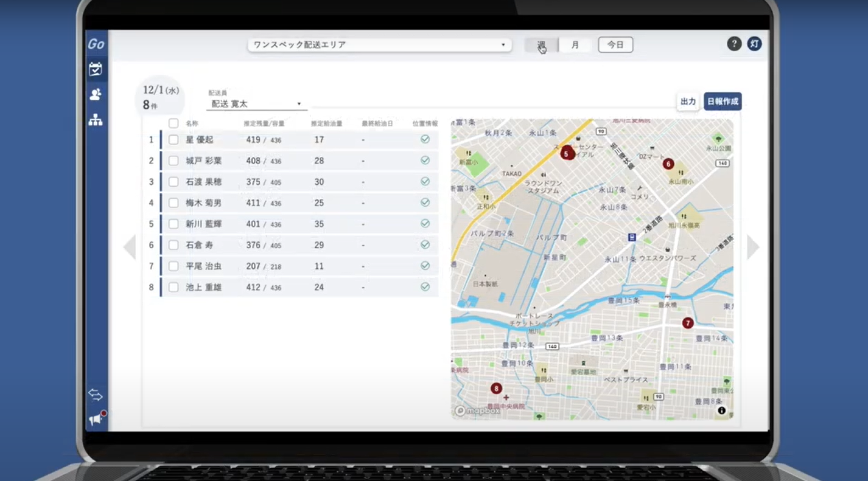Open the megaphone announcements icon
868x481 pixels.
[x=96, y=419]
